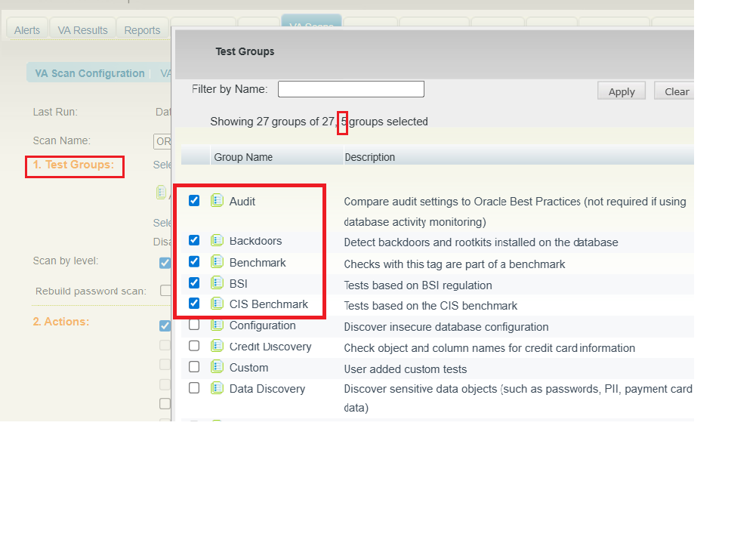756x549 pixels.
Task: Uncheck the Backdoors test group
Action: [x=194, y=240]
